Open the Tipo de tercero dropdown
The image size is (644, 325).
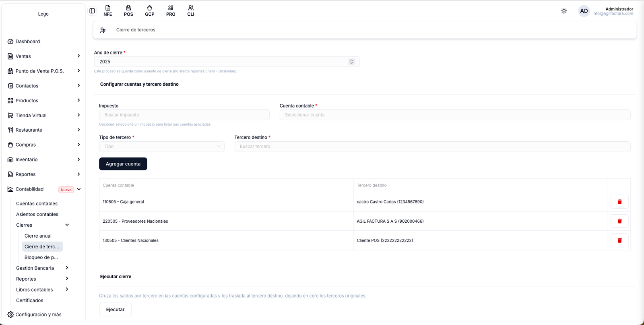(x=162, y=147)
